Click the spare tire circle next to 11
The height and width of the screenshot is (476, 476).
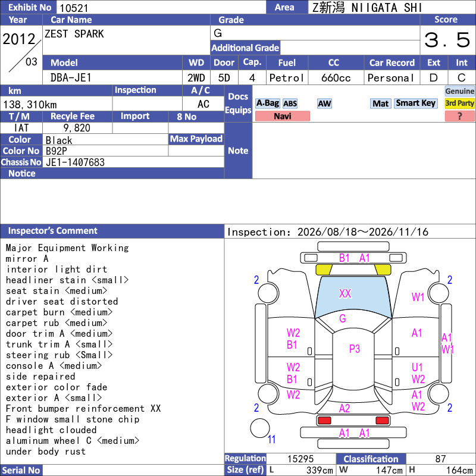260,428
